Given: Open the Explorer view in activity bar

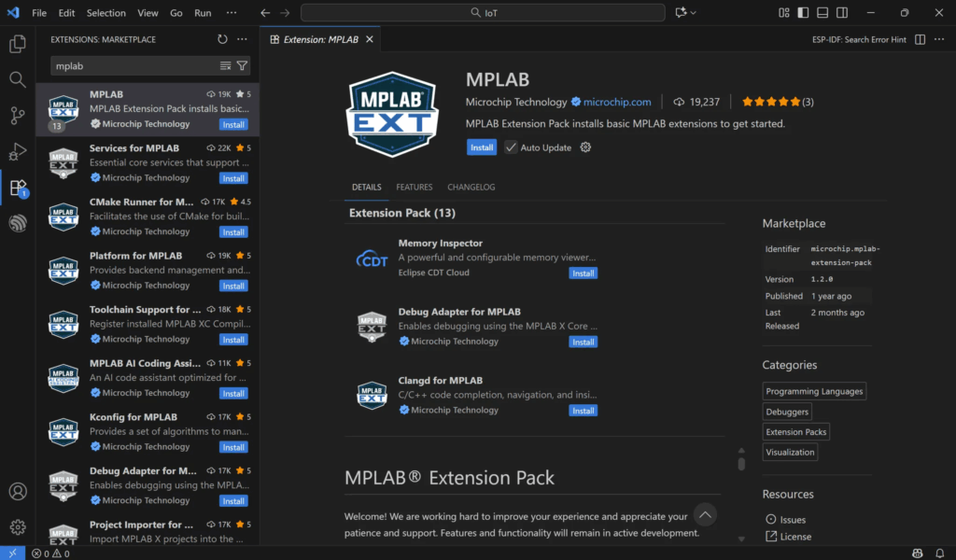Looking at the screenshot, I should point(17,44).
